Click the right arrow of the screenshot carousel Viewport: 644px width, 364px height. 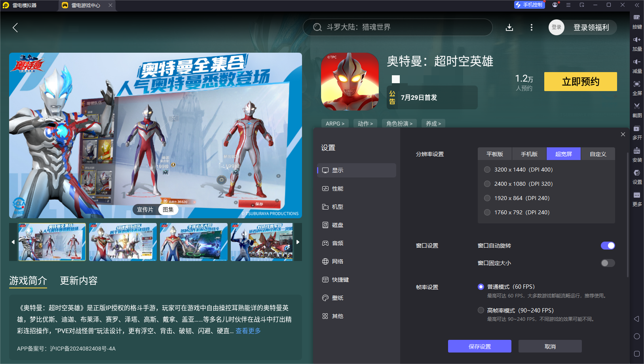[298, 242]
